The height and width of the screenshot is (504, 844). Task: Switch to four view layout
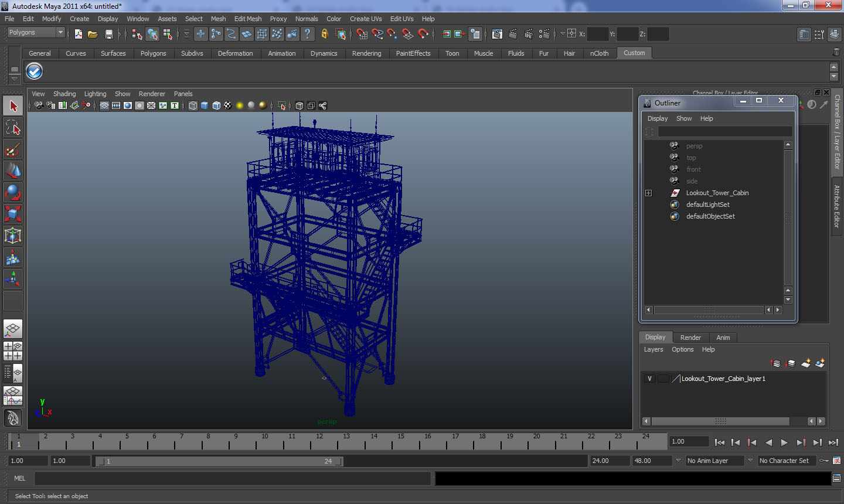[x=13, y=351]
